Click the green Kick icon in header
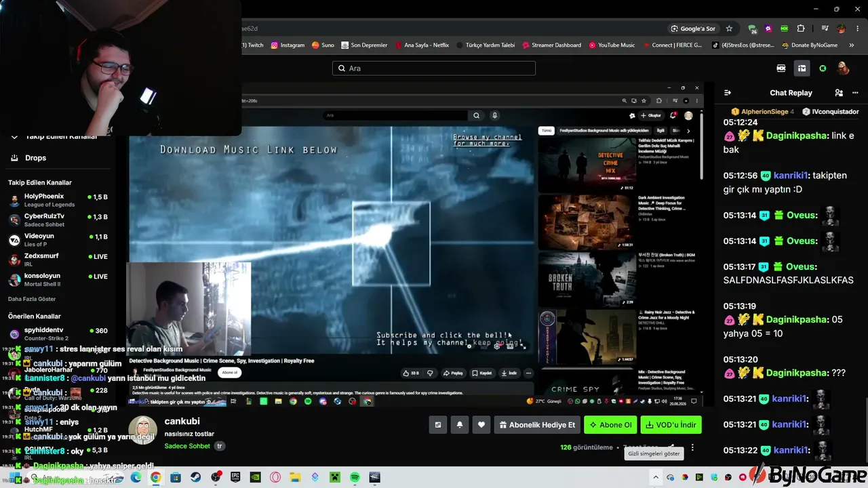The image size is (868, 488). (823, 68)
